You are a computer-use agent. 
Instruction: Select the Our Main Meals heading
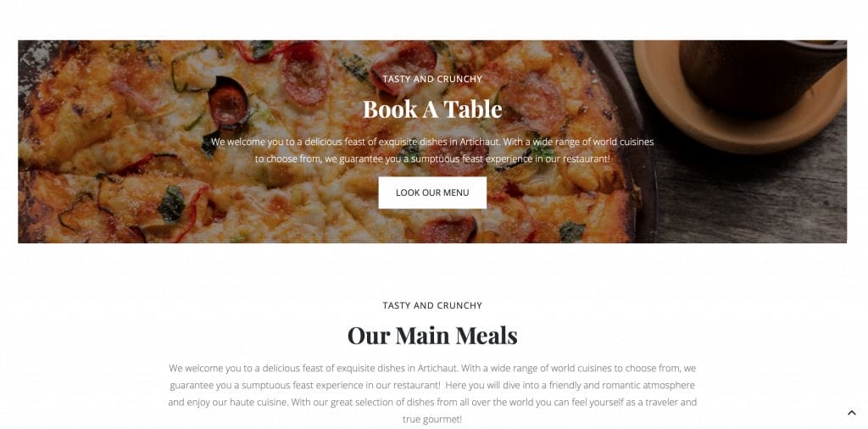(x=432, y=336)
